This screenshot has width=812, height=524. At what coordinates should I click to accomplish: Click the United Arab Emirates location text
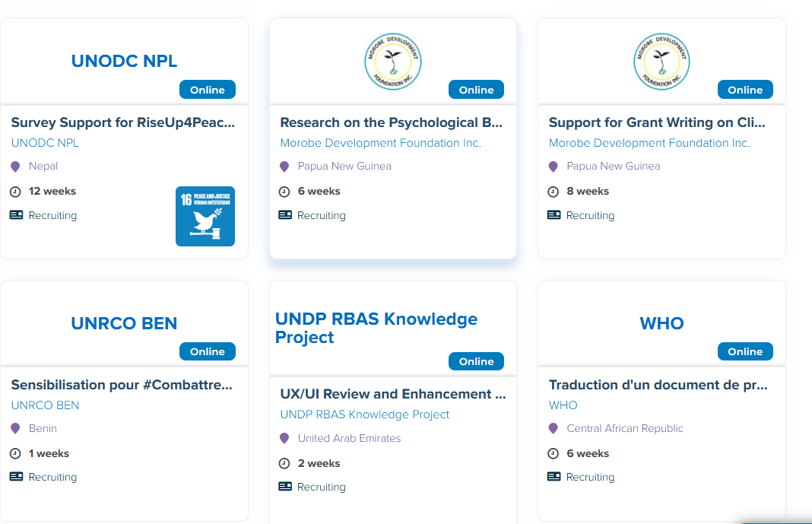click(349, 438)
